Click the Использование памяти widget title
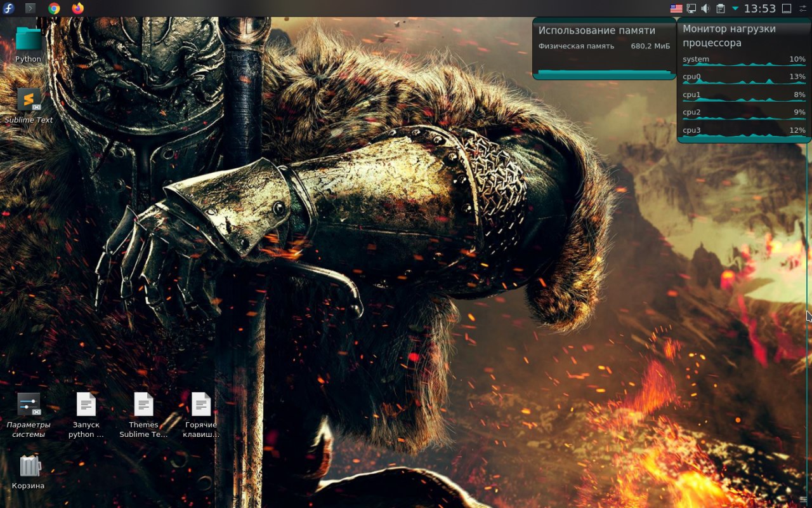The height and width of the screenshot is (508, 812). click(x=597, y=30)
